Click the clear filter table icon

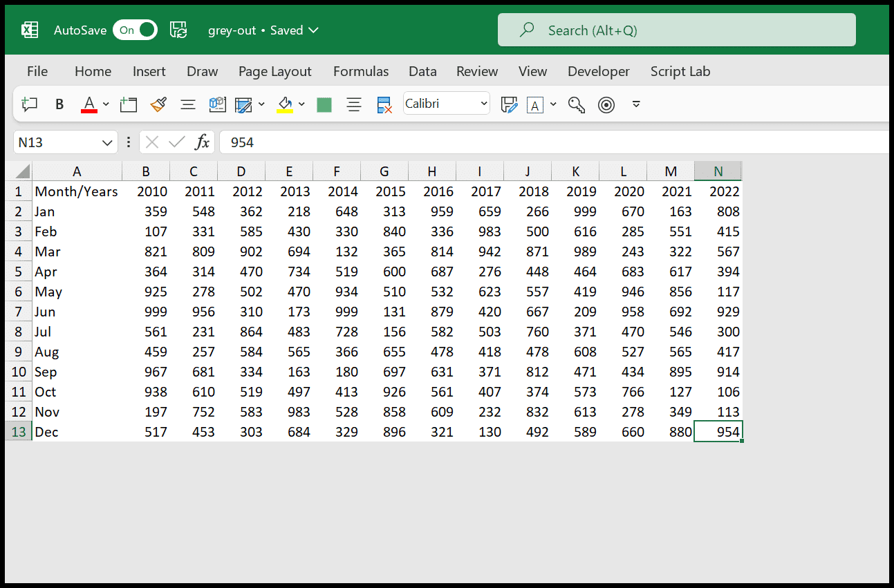pyautogui.click(x=384, y=104)
